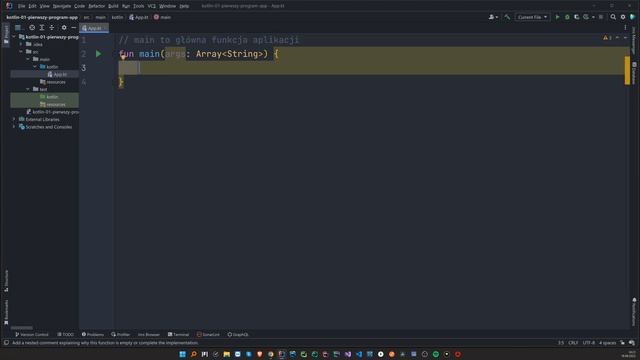The width and height of the screenshot is (640, 360).
Task: Place the cursor on empty line 3
Action: 371,68
